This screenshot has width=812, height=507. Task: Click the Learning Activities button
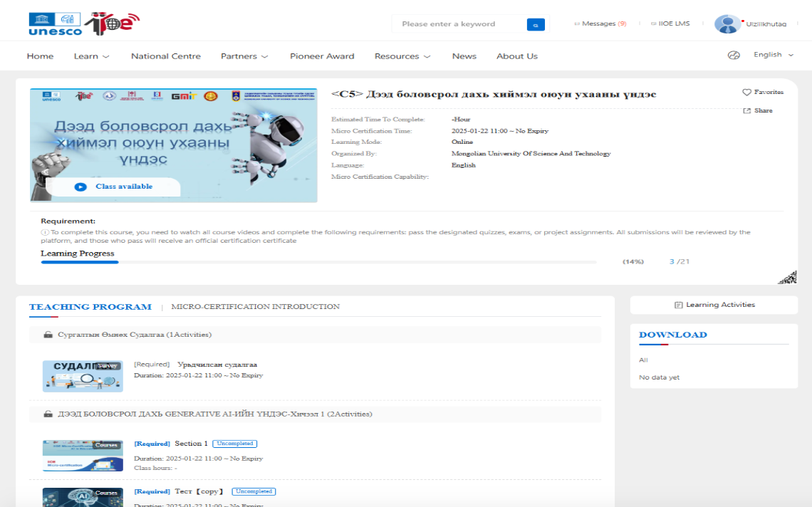[714, 305]
